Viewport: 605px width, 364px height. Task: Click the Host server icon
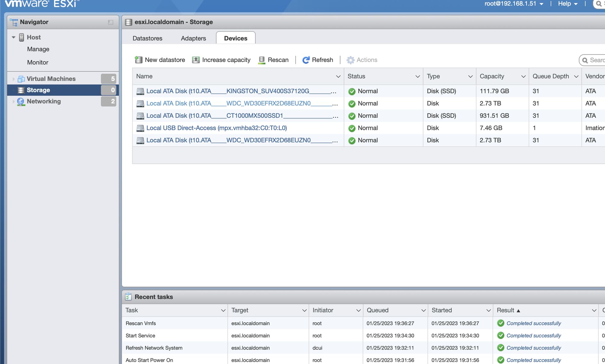click(21, 37)
